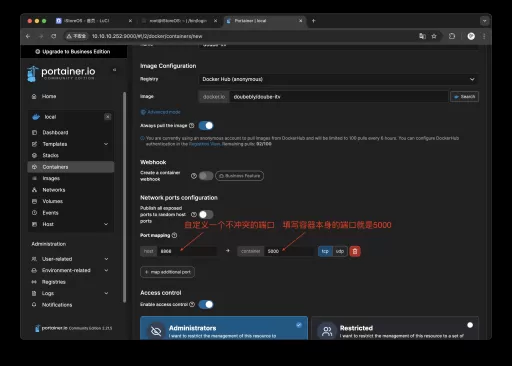Click the image name input field
The height and width of the screenshot is (366, 512).
339,97
